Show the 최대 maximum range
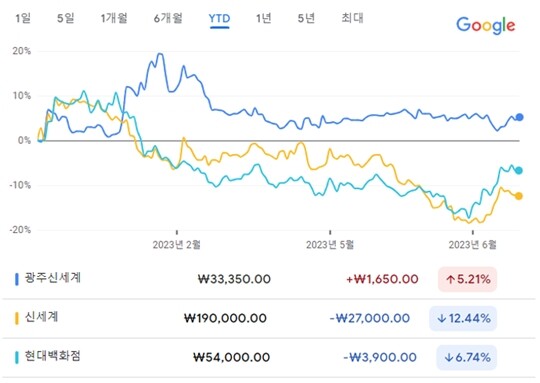This screenshot has height=383, width=540. (x=352, y=18)
